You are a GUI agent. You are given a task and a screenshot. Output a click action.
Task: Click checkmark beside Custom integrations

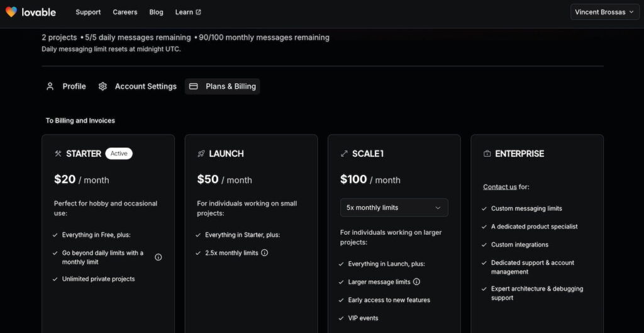[x=484, y=245]
